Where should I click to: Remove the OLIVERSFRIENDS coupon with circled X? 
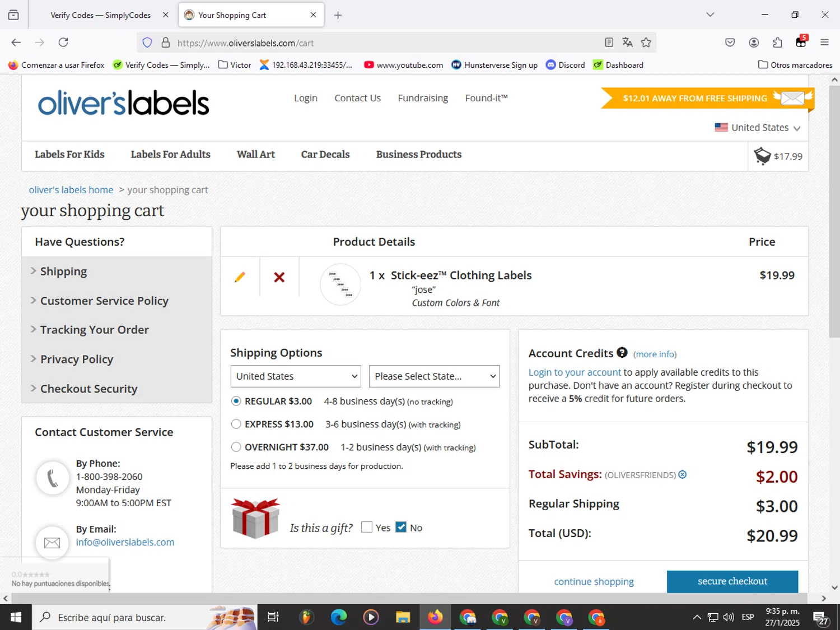tap(683, 474)
